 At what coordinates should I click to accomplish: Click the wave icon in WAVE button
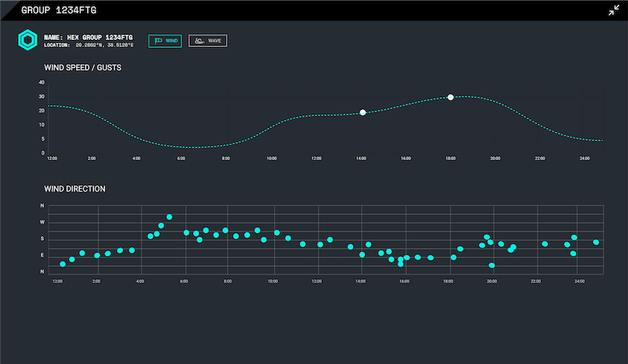click(x=199, y=41)
